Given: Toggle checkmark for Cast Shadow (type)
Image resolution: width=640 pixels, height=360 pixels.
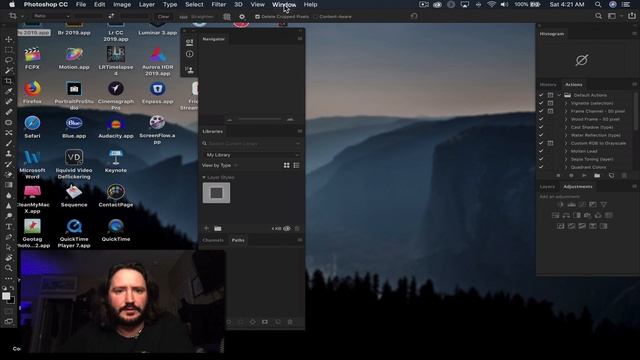Looking at the screenshot, I should (x=541, y=127).
